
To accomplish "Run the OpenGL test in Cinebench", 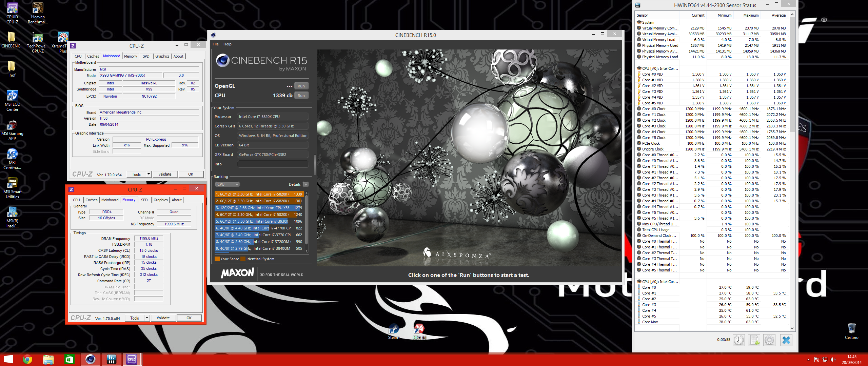I will coord(301,86).
